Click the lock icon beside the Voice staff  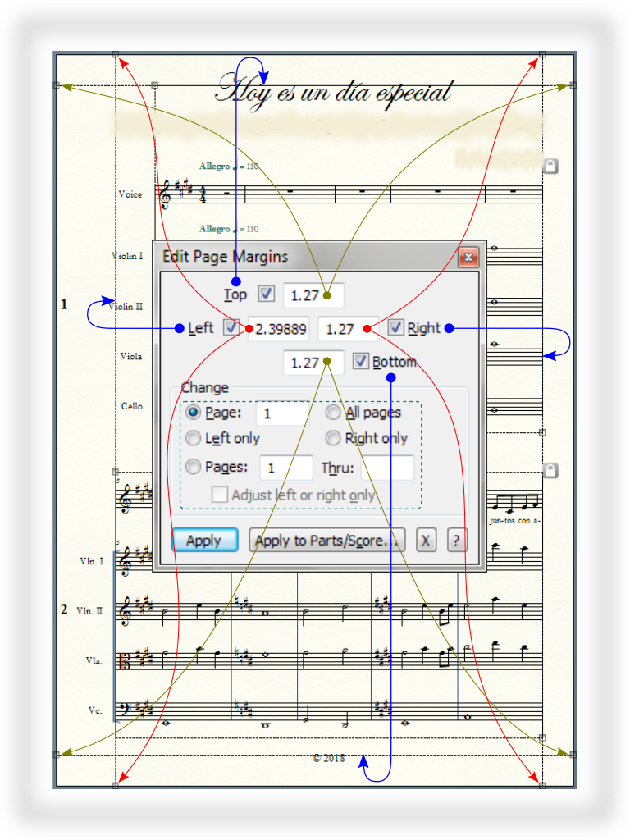(551, 166)
